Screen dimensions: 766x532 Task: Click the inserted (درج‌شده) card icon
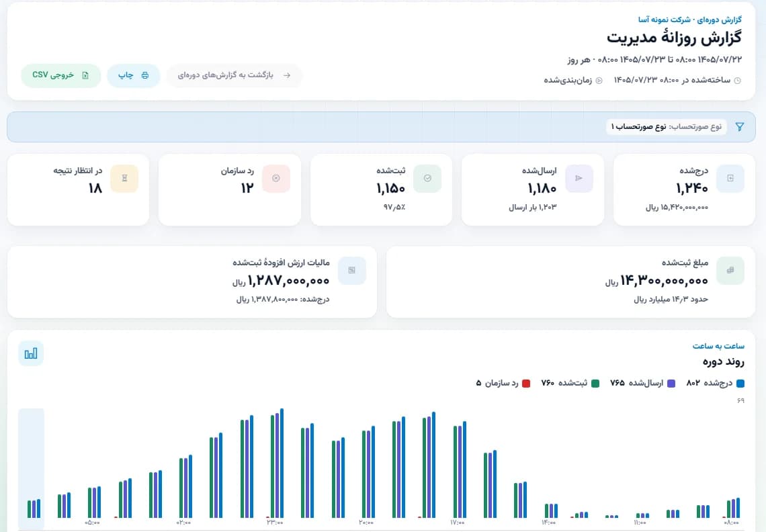730,178
